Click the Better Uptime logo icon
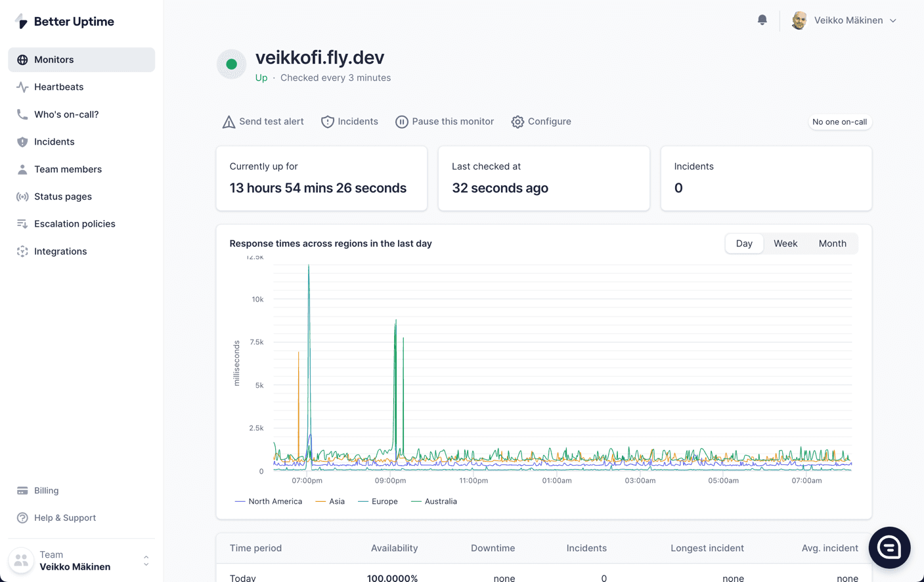The height and width of the screenshot is (582, 924). 22,22
